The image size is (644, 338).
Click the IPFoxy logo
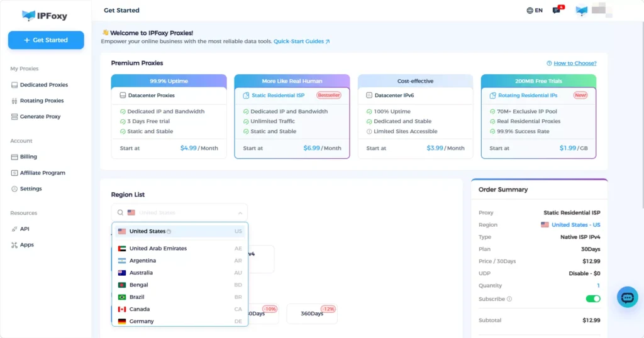click(45, 16)
